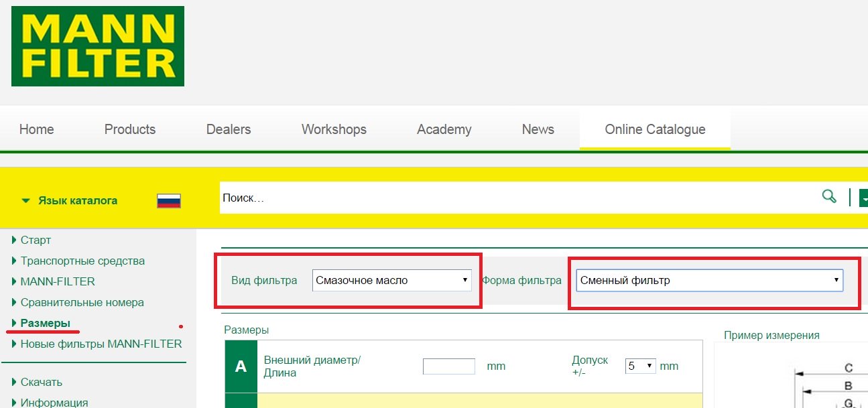The height and width of the screenshot is (408, 868).
Task: Open the Старт sidebar link
Action: point(36,240)
